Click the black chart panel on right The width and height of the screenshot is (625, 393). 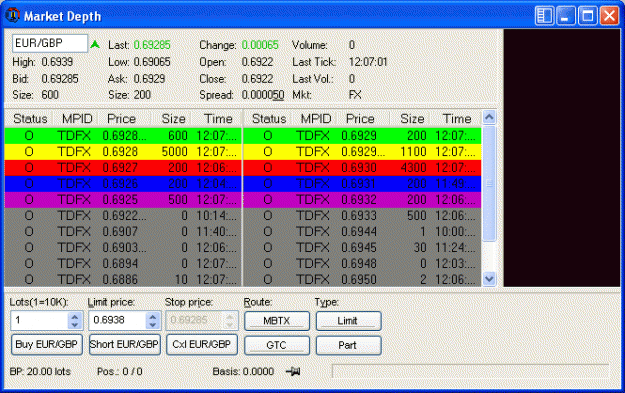click(x=562, y=158)
